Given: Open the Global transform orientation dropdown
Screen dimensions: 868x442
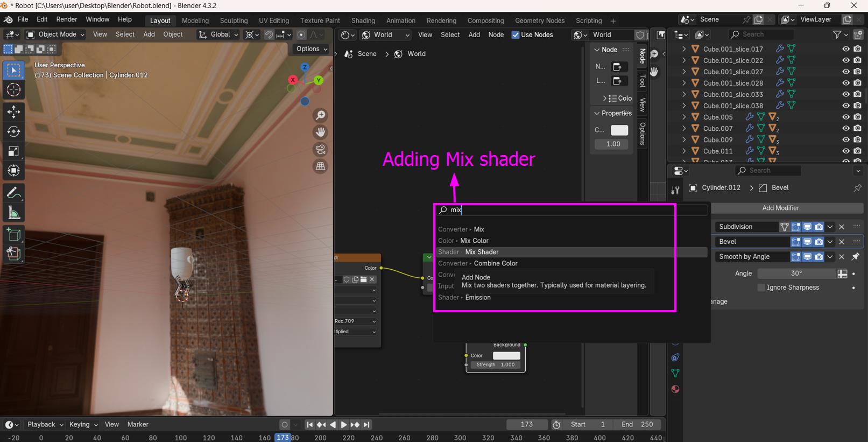Looking at the screenshot, I should coord(218,34).
